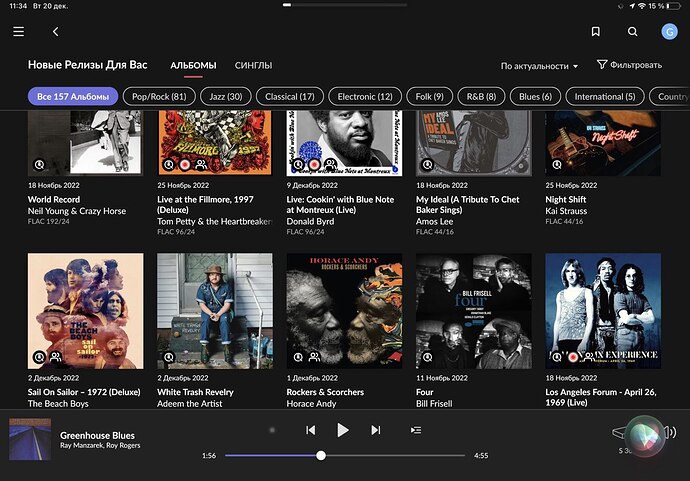Image resolution: width=690 pixels, height=481 pixels.
Task: Click date 9 Декабрь 2022
Action: point(312,185)
